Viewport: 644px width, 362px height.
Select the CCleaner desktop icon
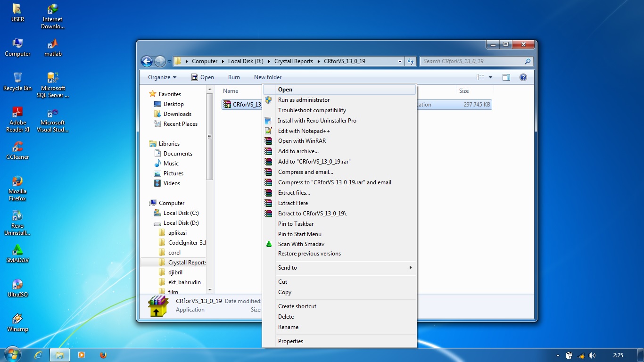pyautogui.click(x=17, y=150)
